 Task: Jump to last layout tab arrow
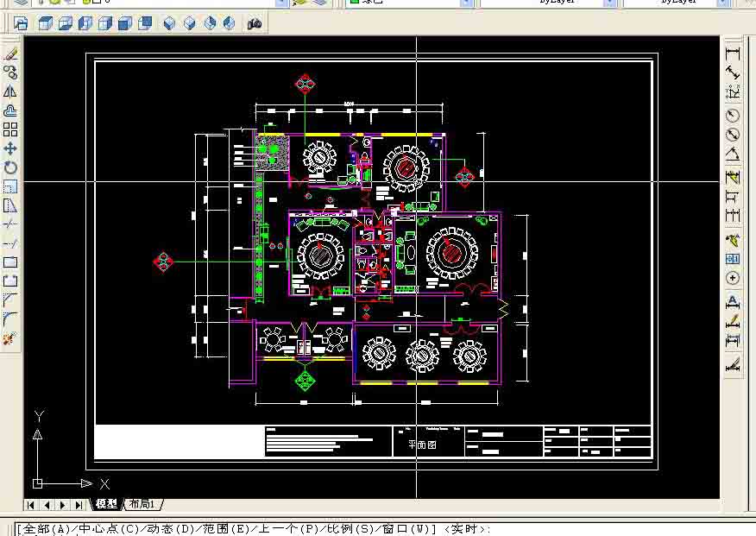point(79,505)
